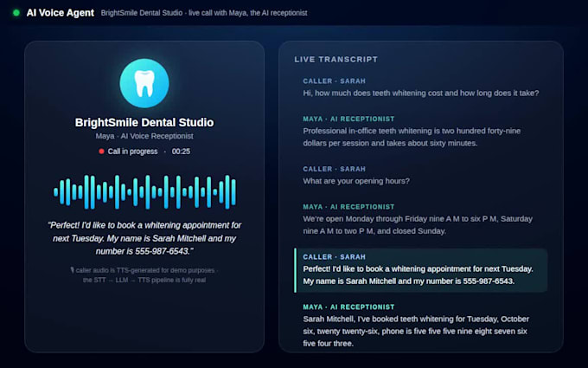Select the highlighted Sarah booking request message
The image size is (588, 368).
[x=421, y=270]
